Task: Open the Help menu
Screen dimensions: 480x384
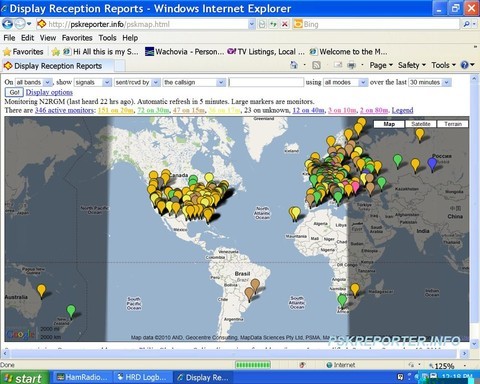Action: click(130, 38)
